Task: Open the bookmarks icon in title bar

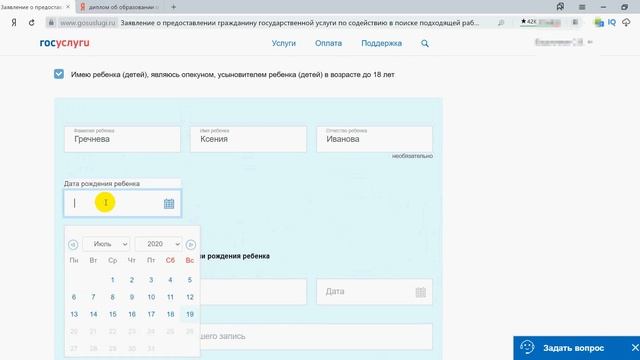Action: [560, 7]
